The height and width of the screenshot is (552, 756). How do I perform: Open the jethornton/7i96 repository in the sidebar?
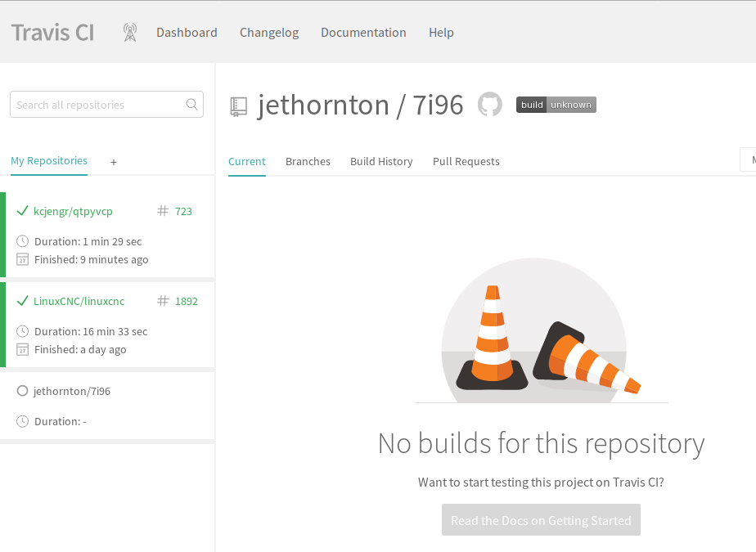(72, 391)
